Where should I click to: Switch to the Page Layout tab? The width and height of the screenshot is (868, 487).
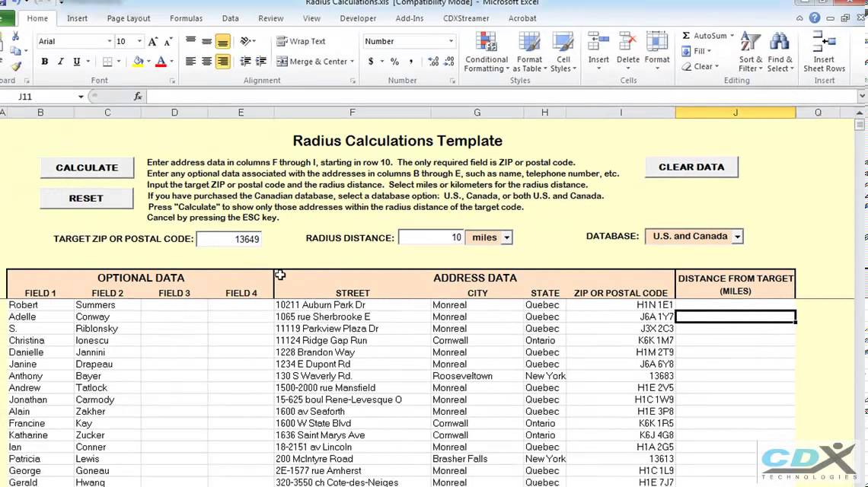pyautogui.click(x=129, y=18)
